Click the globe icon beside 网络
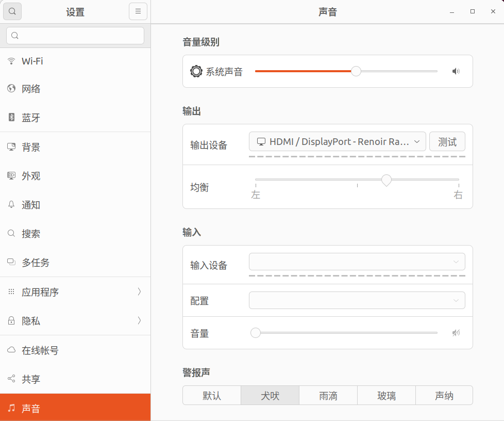Image resolution: width=504 pixels, height=421 pixels. coord(11,88)
